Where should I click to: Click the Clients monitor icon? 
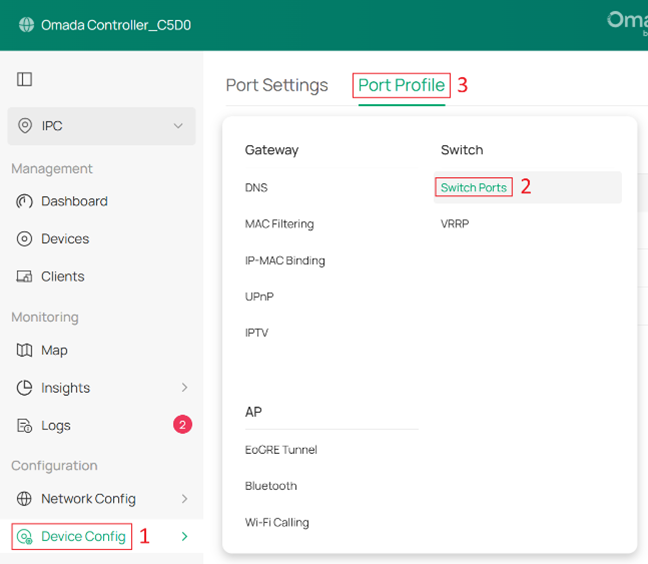[24, 276]
